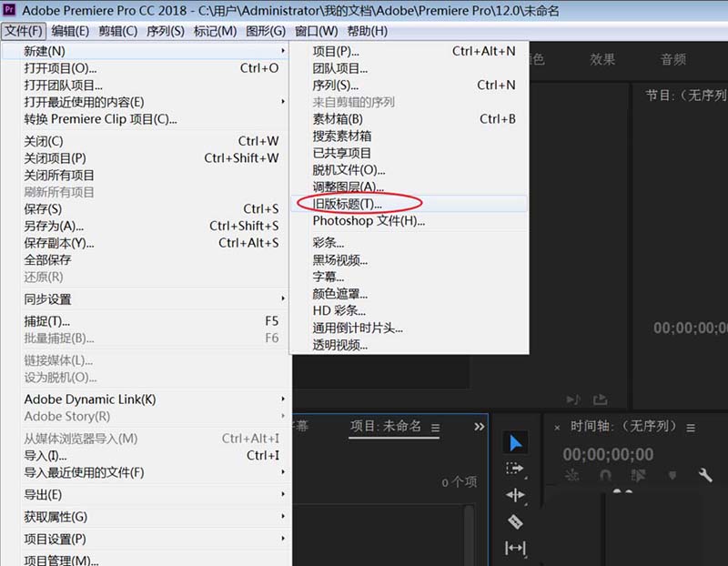The image size is (728, 566).
Task: Choose 黑场视频... in New submenu
Action: tap(409, 260)
